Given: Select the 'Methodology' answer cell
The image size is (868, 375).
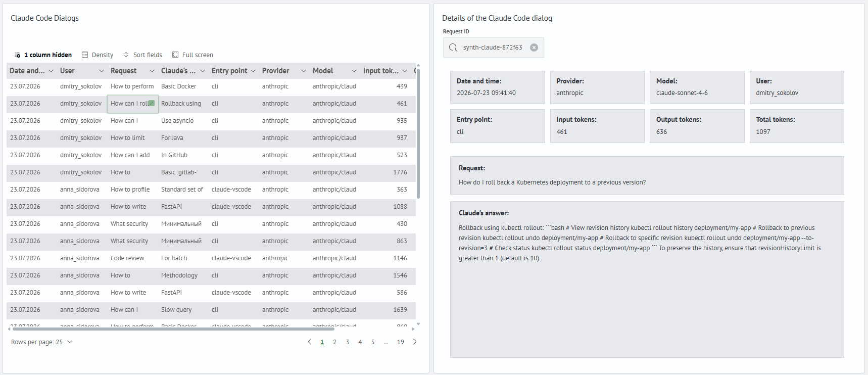Looking at the screenshot, I should pyautogui.click(x=183, y=275).
